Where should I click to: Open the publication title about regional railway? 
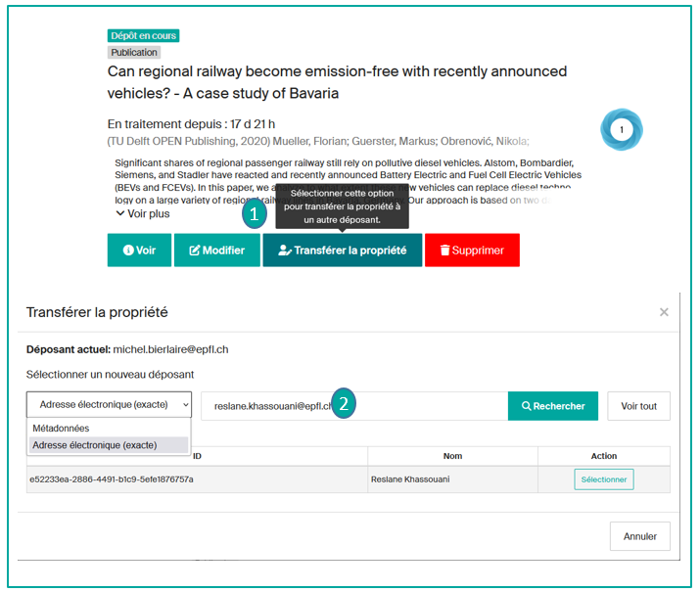point(337,82)
